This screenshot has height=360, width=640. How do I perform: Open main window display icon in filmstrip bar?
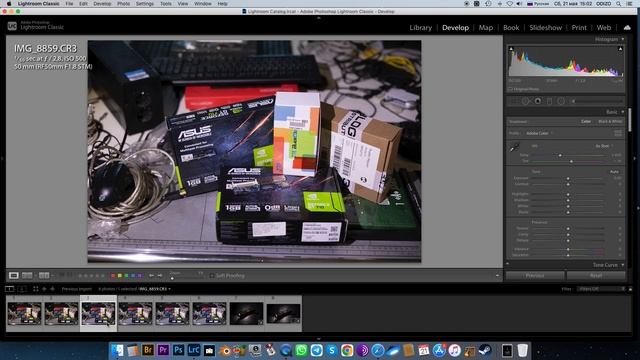[x=9, y=289]
